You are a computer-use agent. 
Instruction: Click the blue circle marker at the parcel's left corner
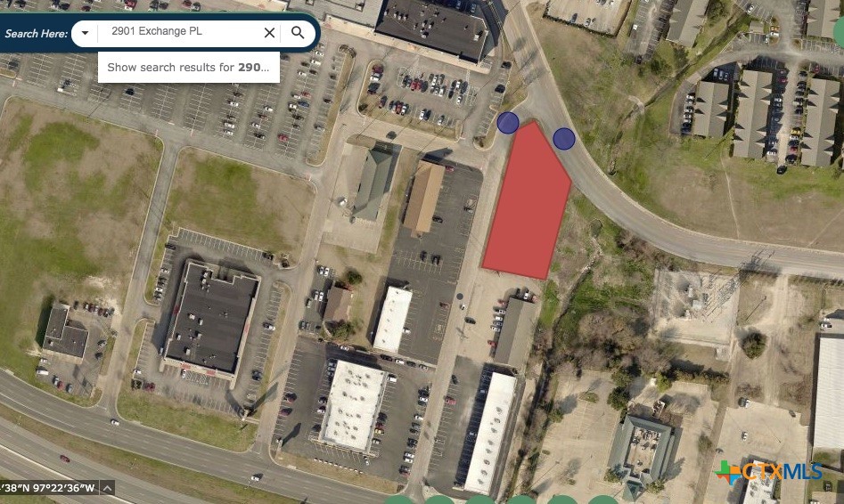(x=508, y=123)
